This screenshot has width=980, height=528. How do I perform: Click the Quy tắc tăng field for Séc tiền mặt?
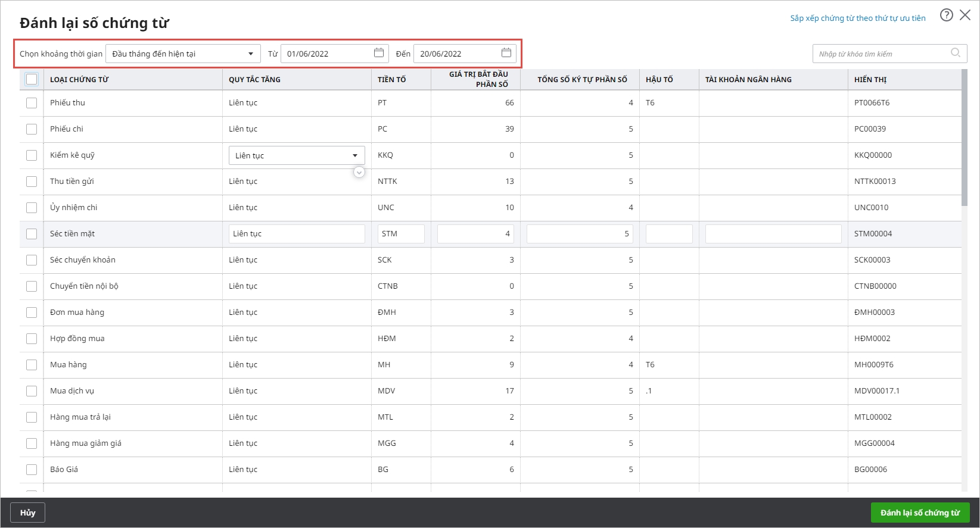click(296, 234)
